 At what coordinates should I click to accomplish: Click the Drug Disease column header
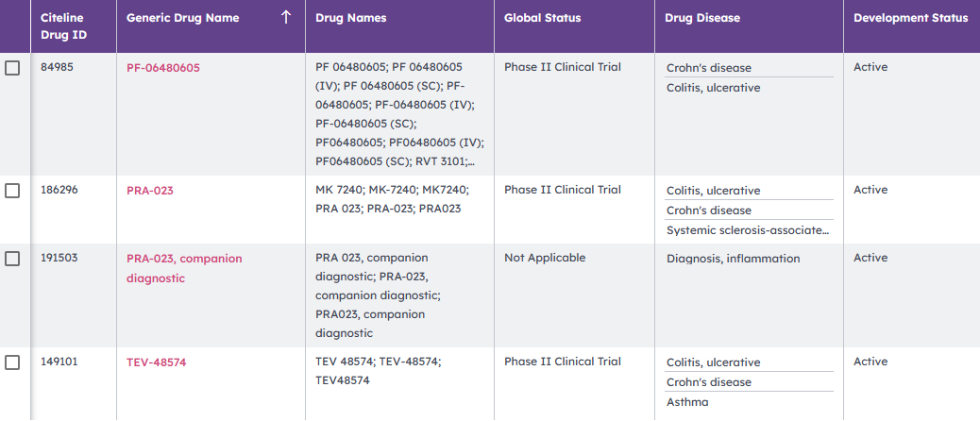point(702,18)
